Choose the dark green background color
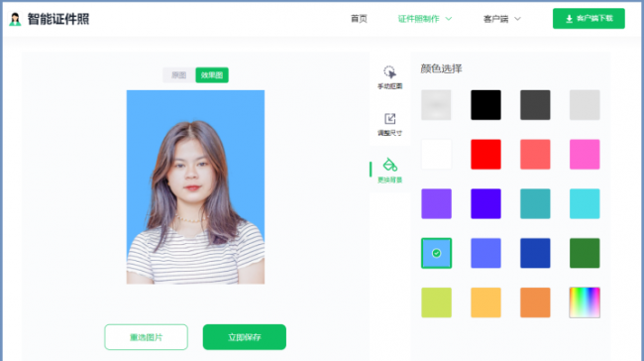 [x=585, y=253]
